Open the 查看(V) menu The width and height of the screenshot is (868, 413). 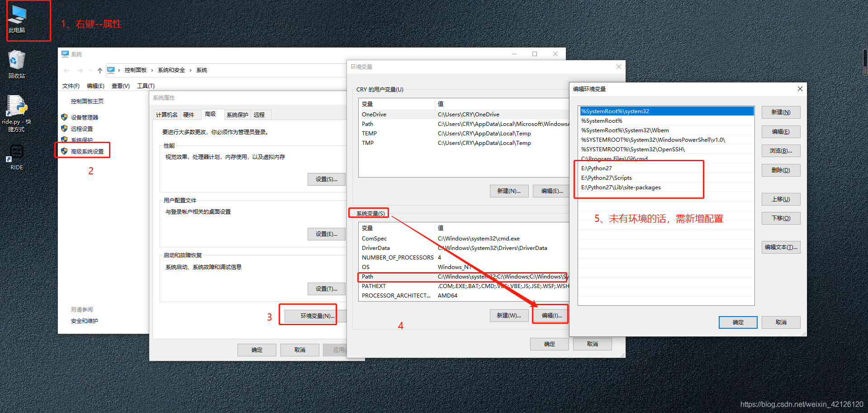point(119,86)
